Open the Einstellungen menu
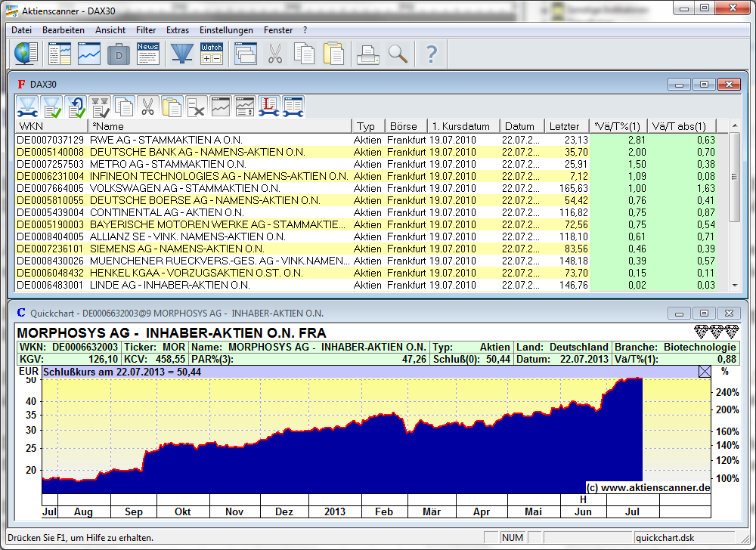 226,30
